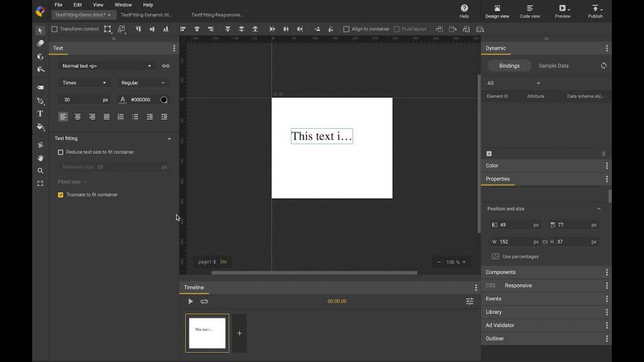Open Regular font weight dropdown
Viewport: 644px width, 362px height.
[143, 83]
